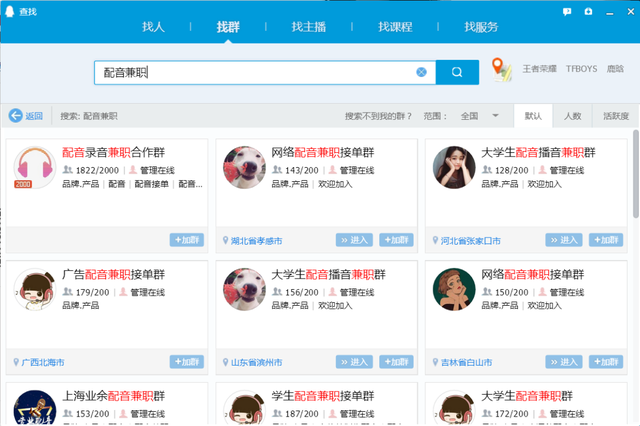
Task: Click location link 山东省滨州市
Action: [256, 362]
